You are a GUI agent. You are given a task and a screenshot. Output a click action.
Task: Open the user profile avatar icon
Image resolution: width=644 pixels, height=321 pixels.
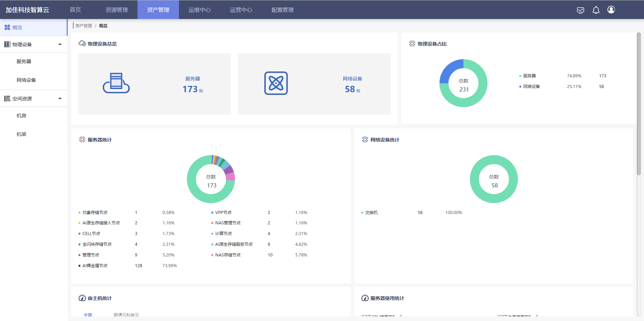click(x=611, y=10)
